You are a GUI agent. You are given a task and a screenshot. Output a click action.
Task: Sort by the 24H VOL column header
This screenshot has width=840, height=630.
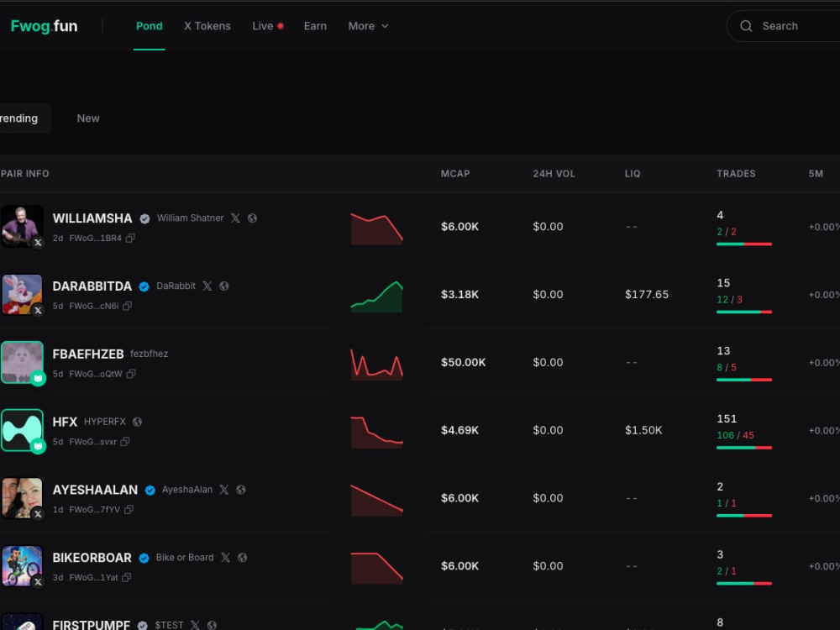(x=554, y=174)
